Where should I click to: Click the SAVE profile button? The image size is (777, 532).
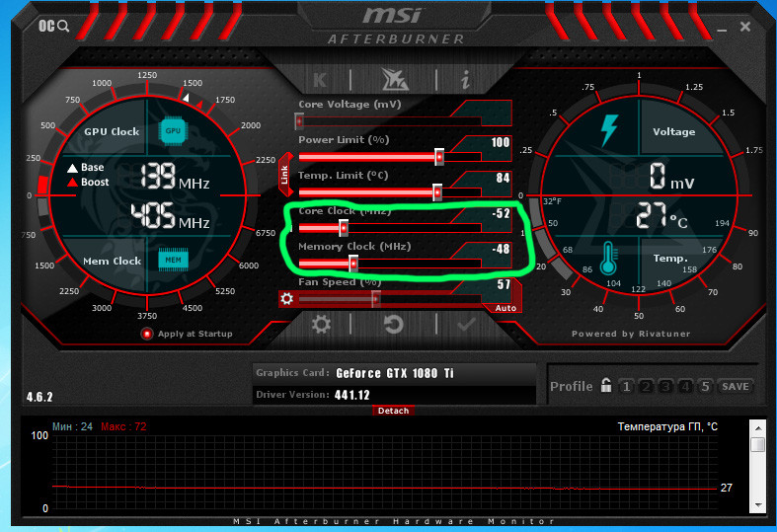pos(736,386)
